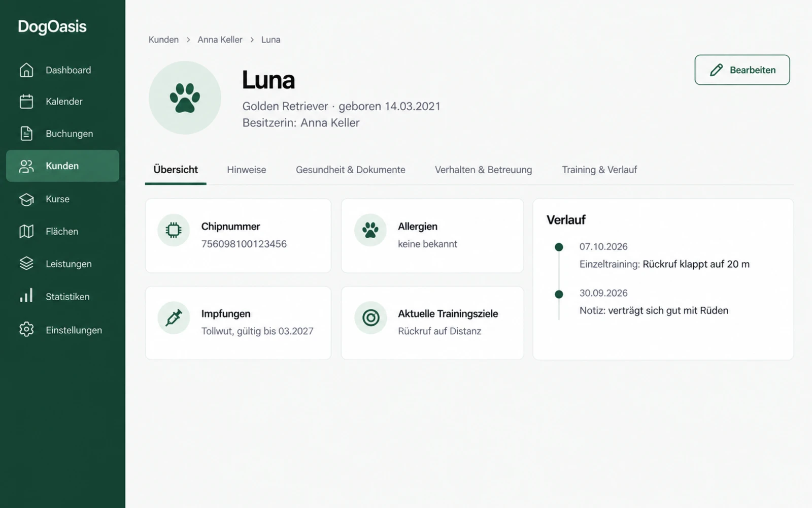Click 'Golden Retriever · geboren 14.03.2021' text

click(x=342, y=106)
